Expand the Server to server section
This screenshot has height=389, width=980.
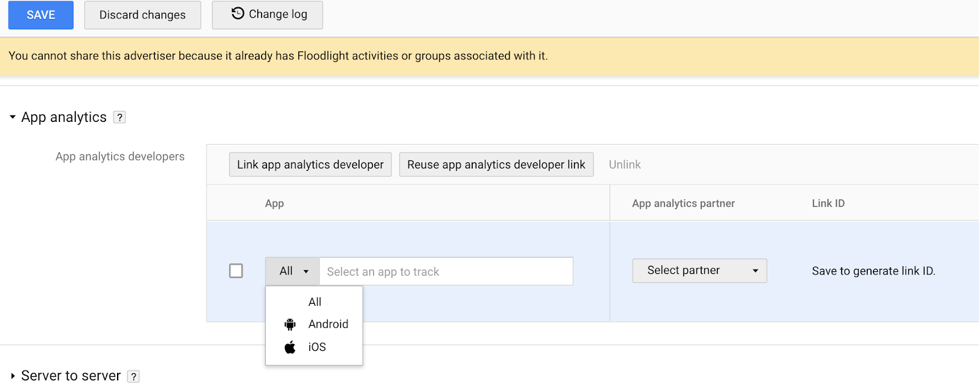(12, 376)
